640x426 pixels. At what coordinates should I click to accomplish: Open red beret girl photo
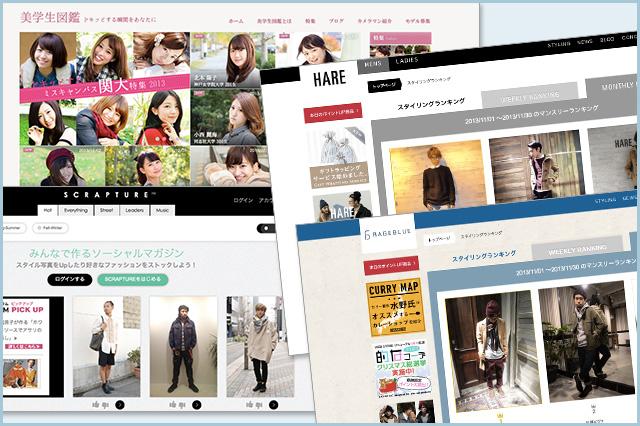(61, 166)
